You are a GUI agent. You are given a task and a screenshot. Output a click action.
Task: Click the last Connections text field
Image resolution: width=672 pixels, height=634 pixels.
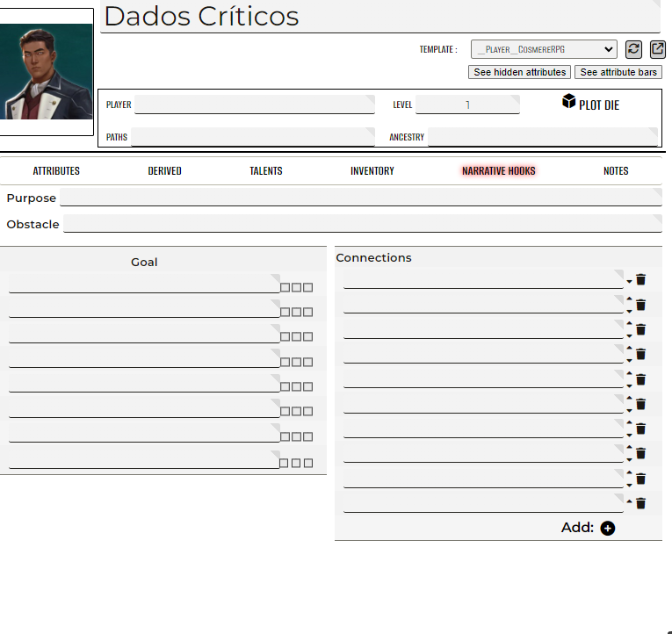(x=483, y=503)
